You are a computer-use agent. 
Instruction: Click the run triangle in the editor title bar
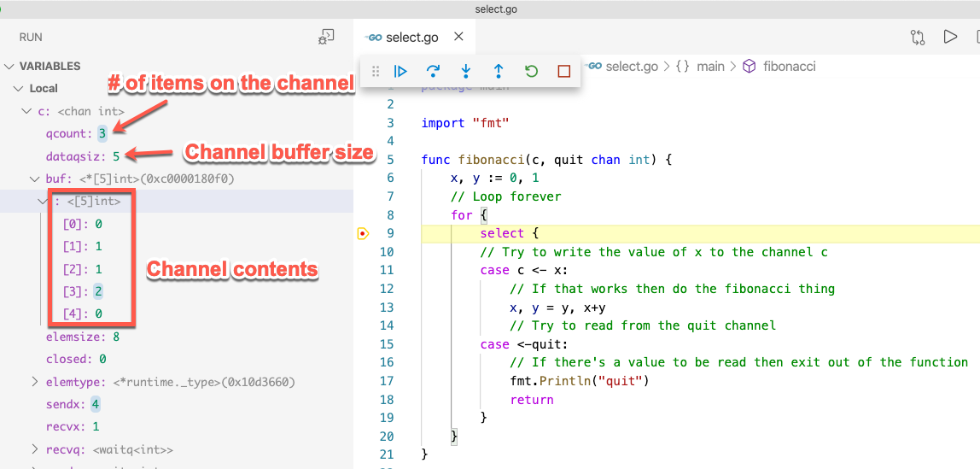(949, 37)
